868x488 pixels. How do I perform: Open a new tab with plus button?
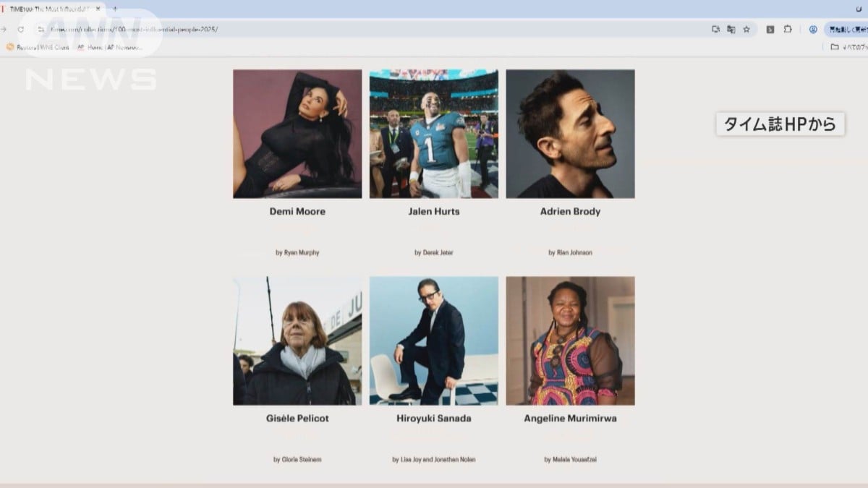114,9
